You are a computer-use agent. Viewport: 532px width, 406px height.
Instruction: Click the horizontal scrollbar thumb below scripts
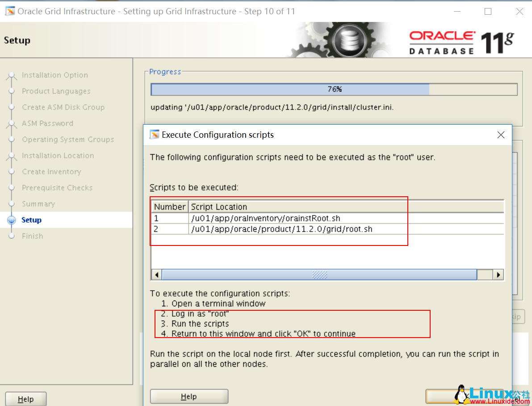[319, 274]
